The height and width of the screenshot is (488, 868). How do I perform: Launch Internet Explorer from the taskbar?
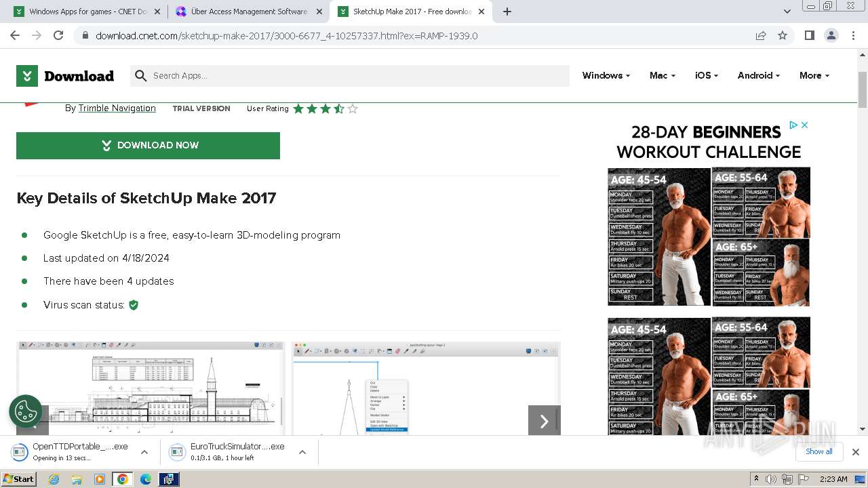tap(54, 479)
